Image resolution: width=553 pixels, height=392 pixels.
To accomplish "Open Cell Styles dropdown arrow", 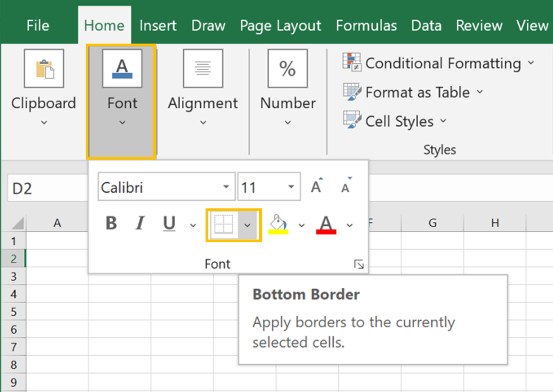I will pyautogui.click(x=443, y=120).
